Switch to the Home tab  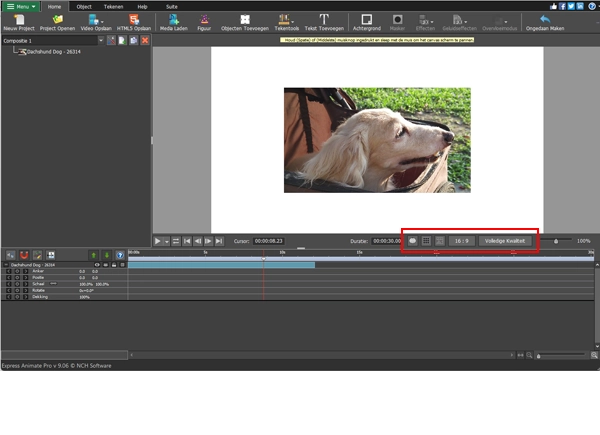click(54, 7)
